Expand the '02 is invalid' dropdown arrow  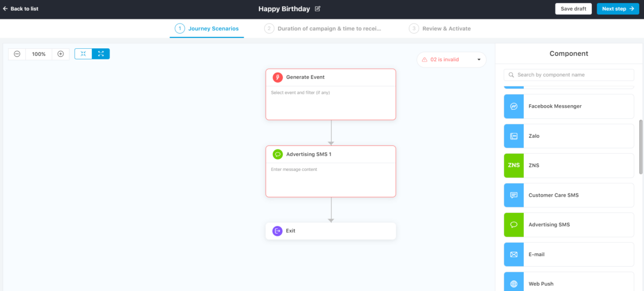[479, 59]
